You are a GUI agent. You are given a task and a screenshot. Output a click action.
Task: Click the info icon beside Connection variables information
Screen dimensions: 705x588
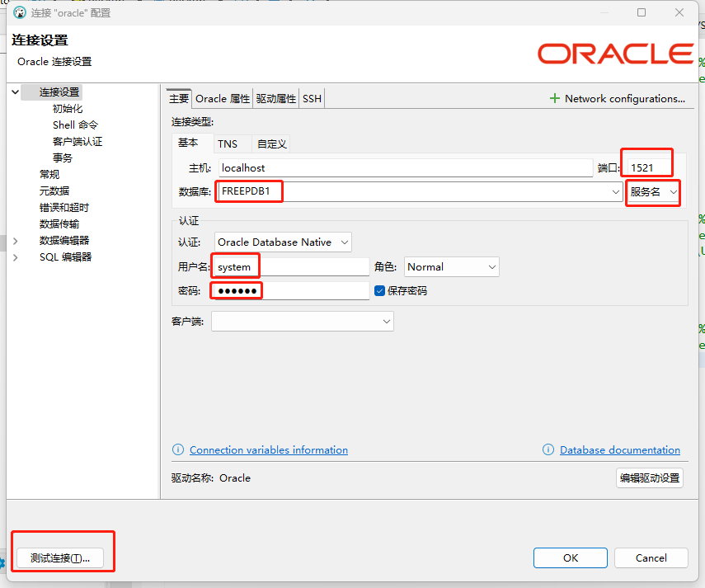178,449
